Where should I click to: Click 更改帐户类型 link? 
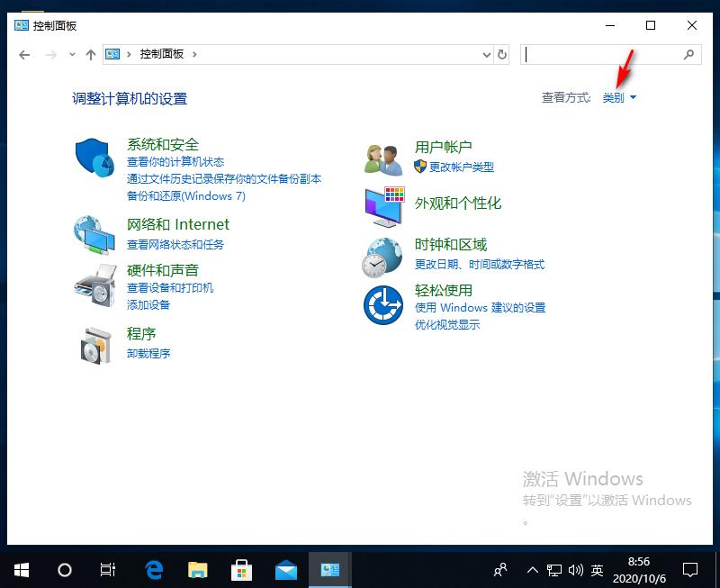462,167
